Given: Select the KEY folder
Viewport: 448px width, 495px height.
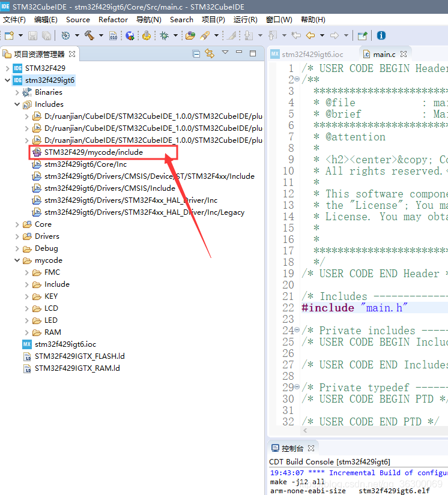Looking at the screenshot, I should 51,296.
